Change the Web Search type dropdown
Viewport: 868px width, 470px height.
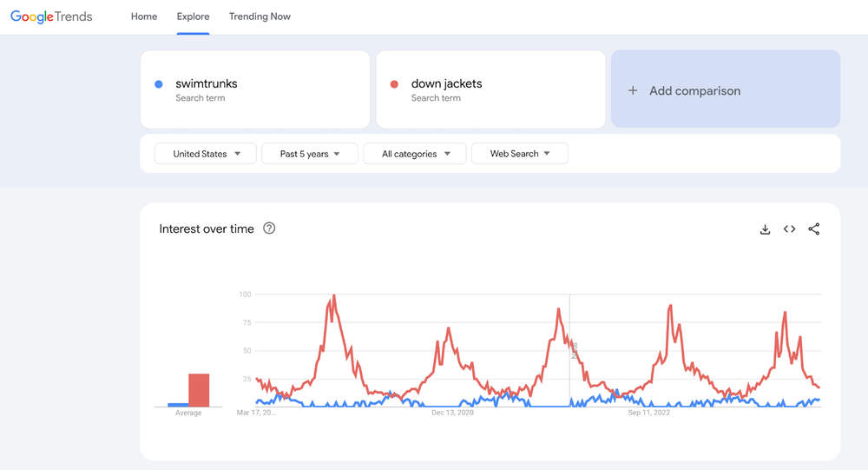click(x=519, y=154)
